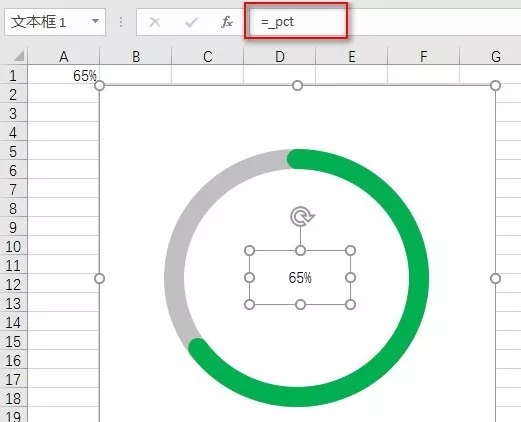This screenshot has height=422, width=521.
Task: Select column D header
Action: click(280, 56)
